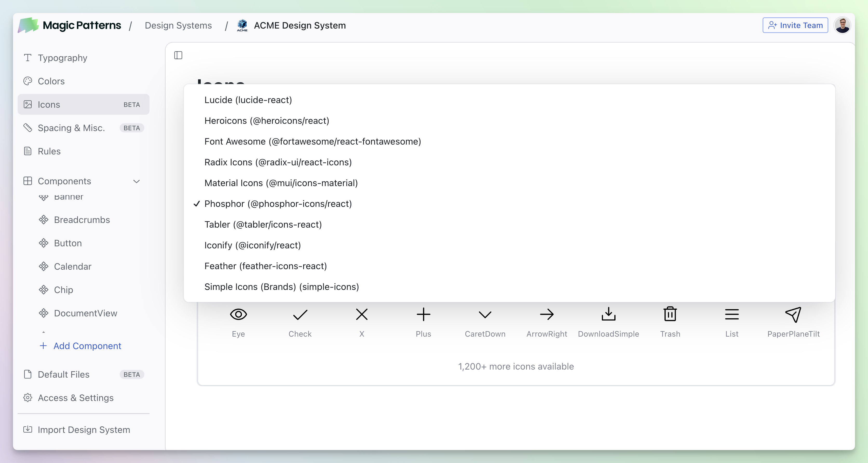Go to Colors section
868x463 pixels.
pos(51,81)
